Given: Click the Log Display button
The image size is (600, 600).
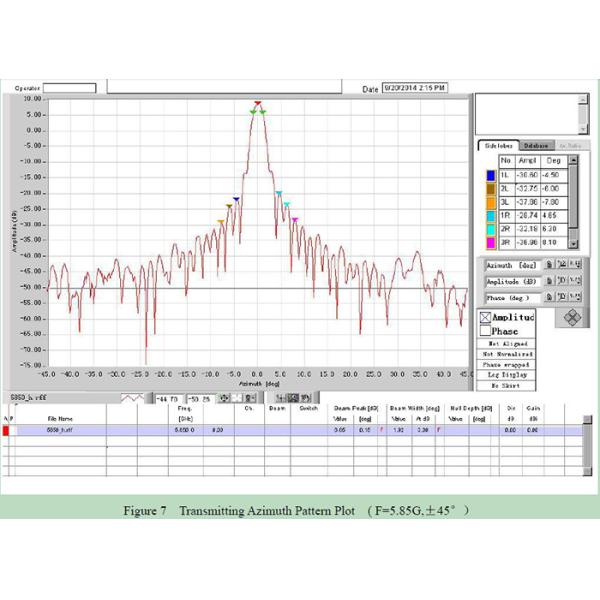Looking at the screenshot, I should tap(507, 374).
